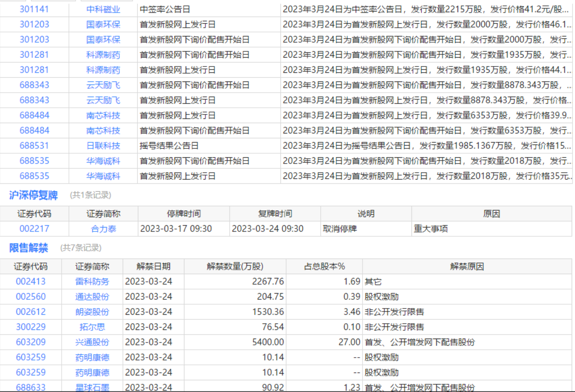Click 华海诚科 in the 首发新股网下询价配售开始日 row
The image size is (575, 392).
tap(103, 161)
